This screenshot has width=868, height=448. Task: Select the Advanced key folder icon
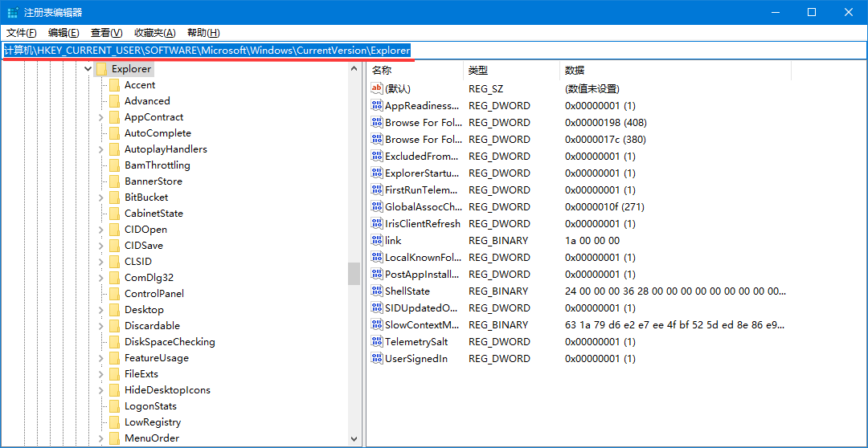click(x=115, y=101)
